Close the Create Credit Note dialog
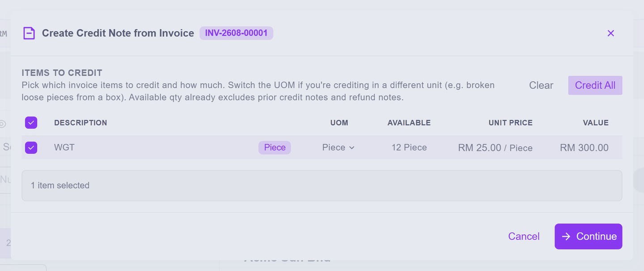 (611, 33)
